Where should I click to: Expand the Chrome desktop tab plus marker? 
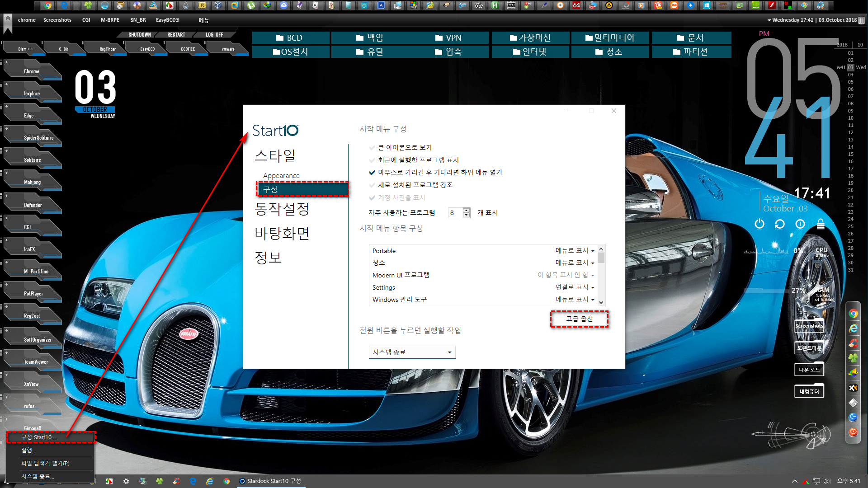click(6, 62)
